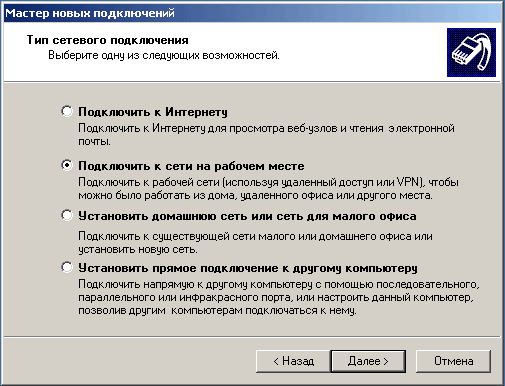
Task: Select the 'Подключить к Интернету' radio button
Action: coord(67,111)
